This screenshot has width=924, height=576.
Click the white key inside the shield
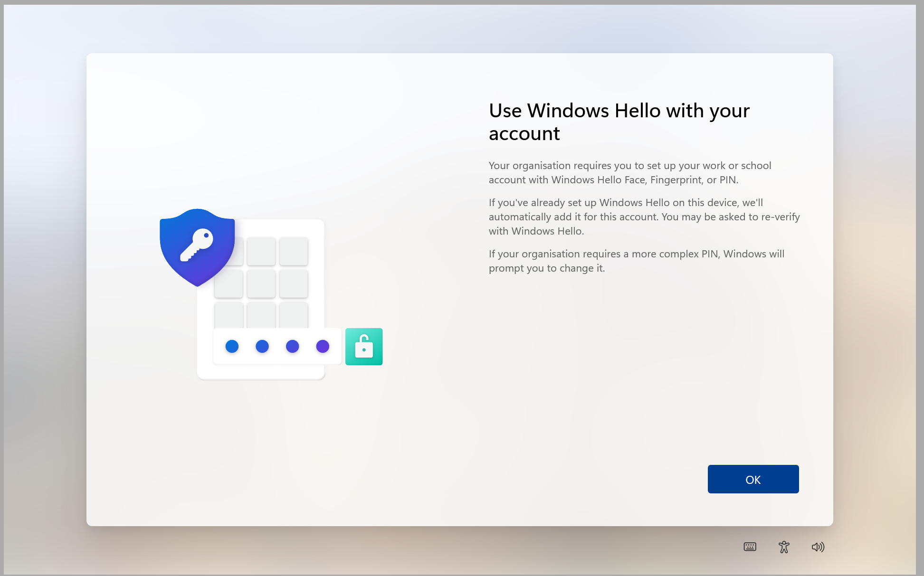pos(196,245)
